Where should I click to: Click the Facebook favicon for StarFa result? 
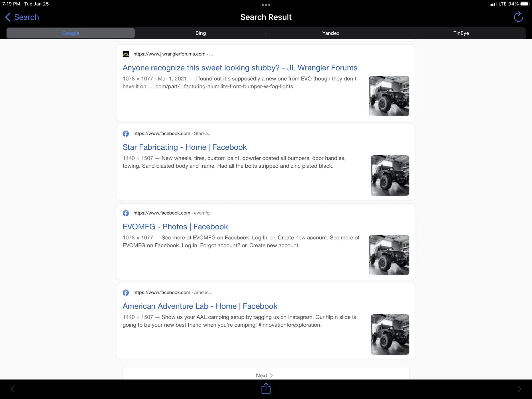click(126, 133)
